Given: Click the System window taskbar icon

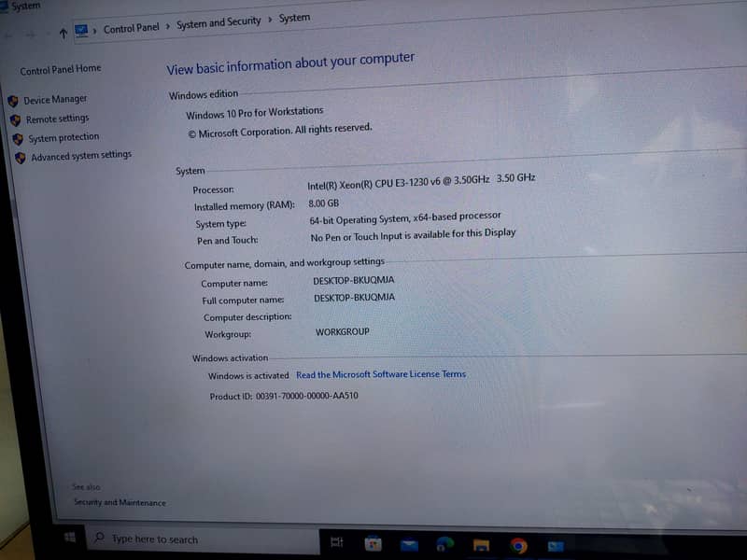Looking at the screenshot, I should click(556, 546).
